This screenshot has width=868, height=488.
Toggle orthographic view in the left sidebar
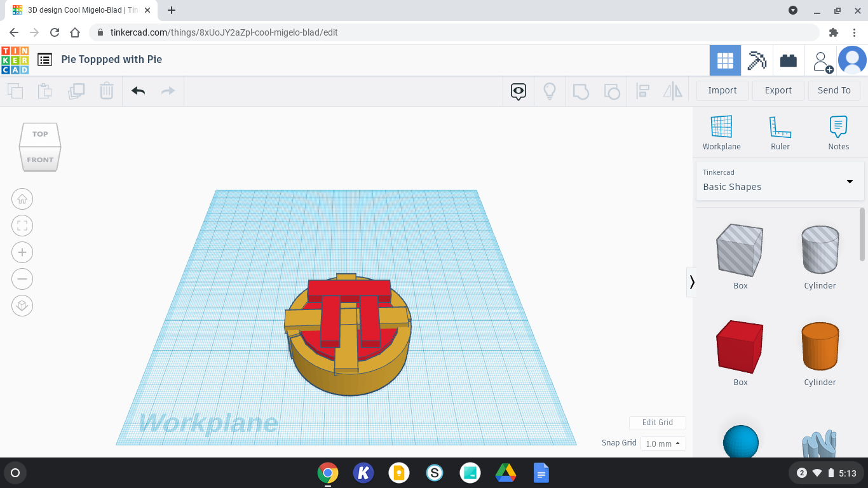(22, 306)
